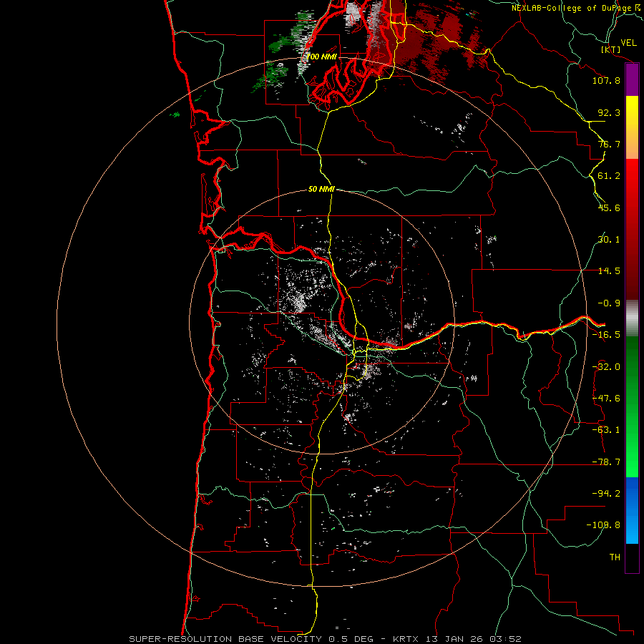
Task: Click the '100 NMI' range ring label
Action: (321, 57)
